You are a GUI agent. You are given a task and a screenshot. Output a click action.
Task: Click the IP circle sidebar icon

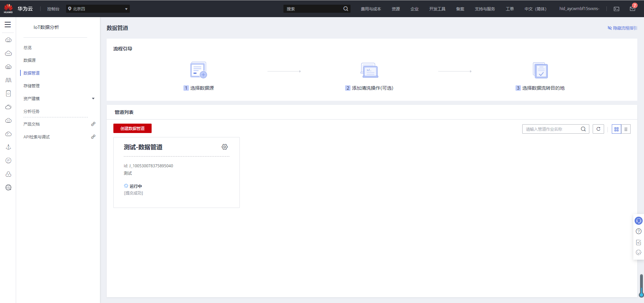(x=8, y=161)
